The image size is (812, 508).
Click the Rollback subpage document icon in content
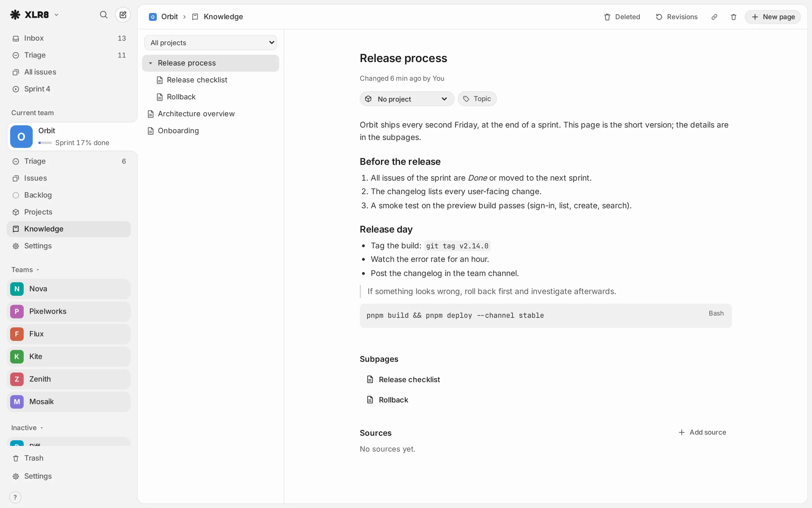click(x=370, y=400)
